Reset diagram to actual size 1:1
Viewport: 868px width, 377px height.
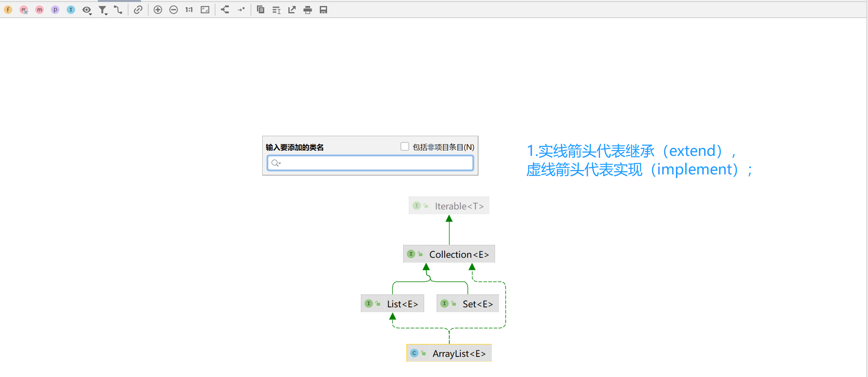click(x=189, y=10)
